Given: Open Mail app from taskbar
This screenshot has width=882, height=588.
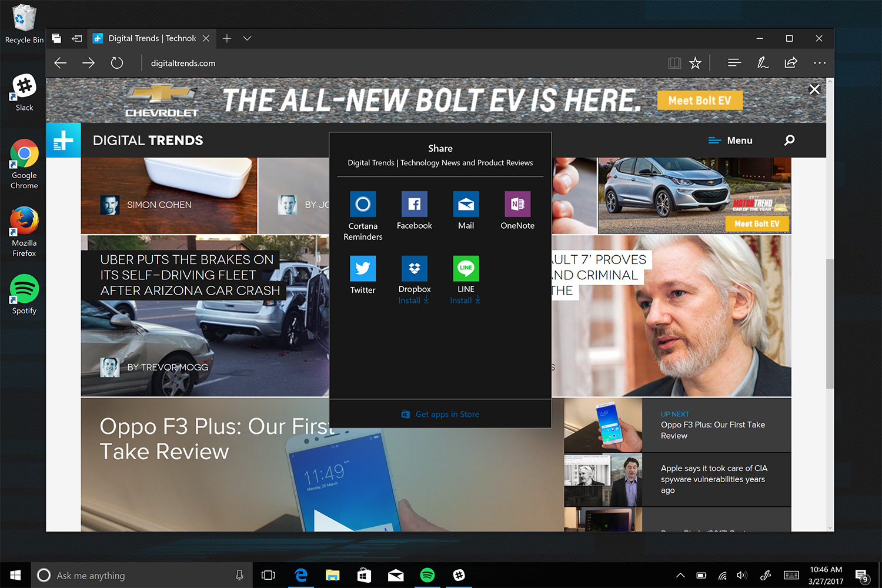Looking at the screenshot, I should click(396, 575).
